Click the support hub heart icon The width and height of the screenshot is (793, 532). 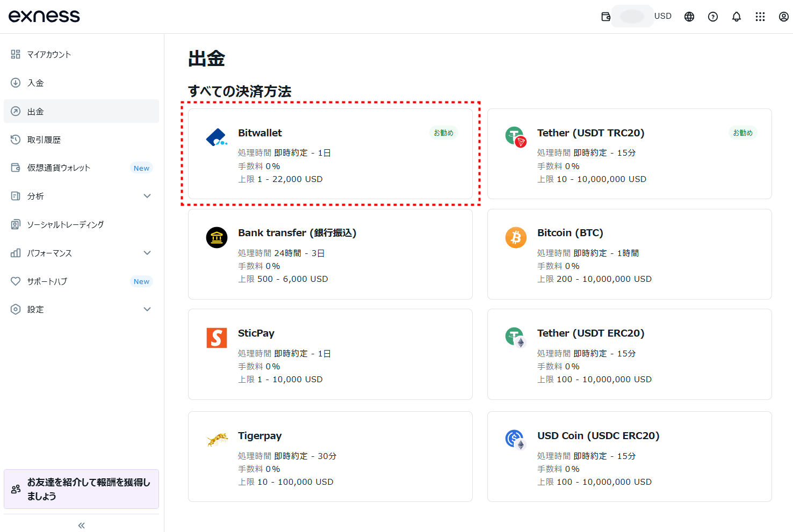point(16,281)
